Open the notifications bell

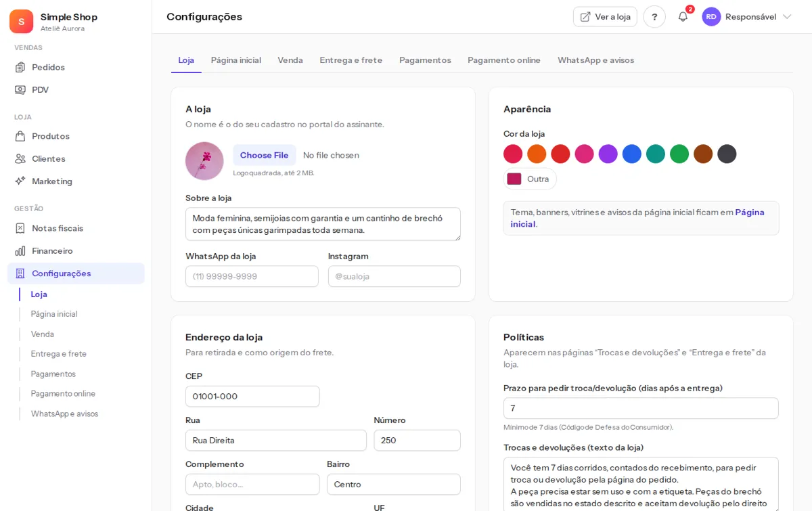pyautogui.click(x=683, y=17)
